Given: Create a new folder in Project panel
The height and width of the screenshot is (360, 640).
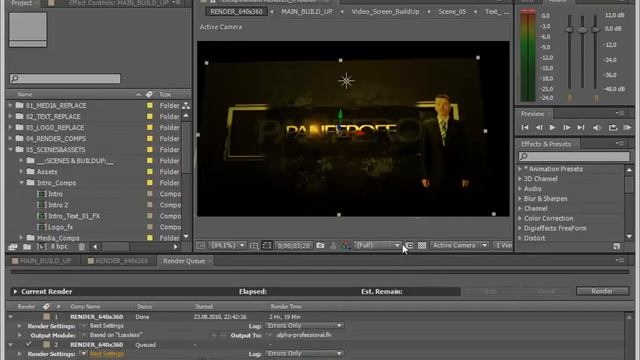Looking at the screenshot, I should pos(27,247).
